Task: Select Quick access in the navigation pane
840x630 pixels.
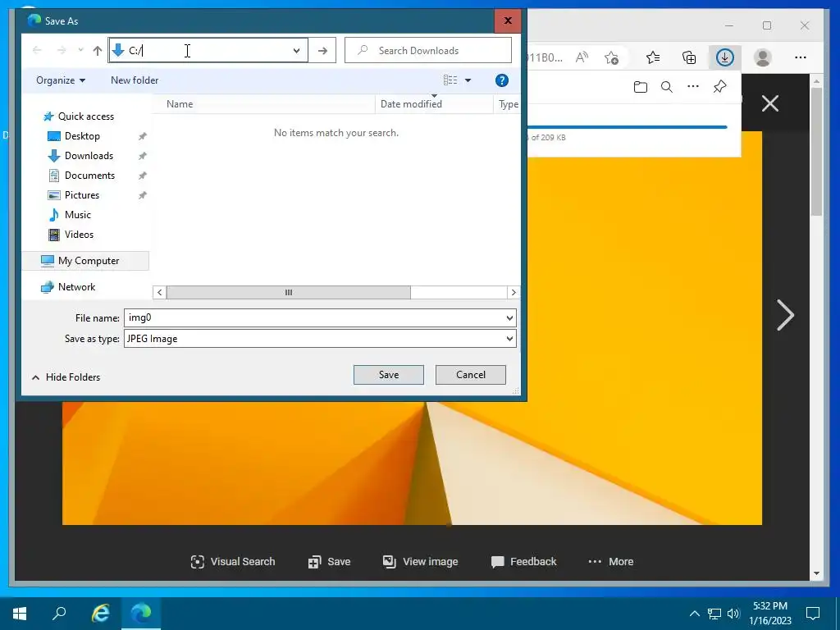Action: [85, 116]
